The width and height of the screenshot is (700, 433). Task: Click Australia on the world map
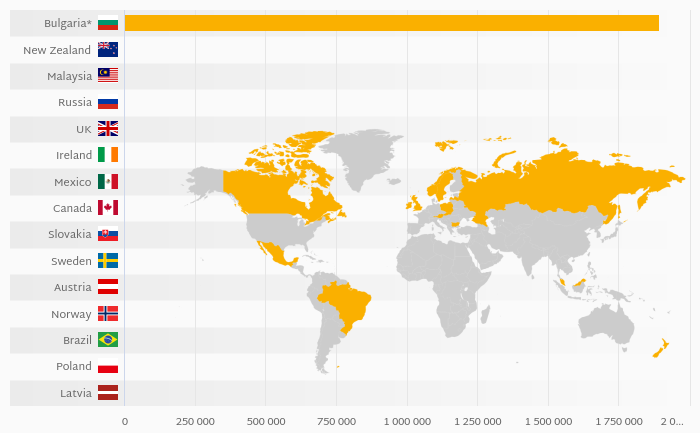[606, 324]
